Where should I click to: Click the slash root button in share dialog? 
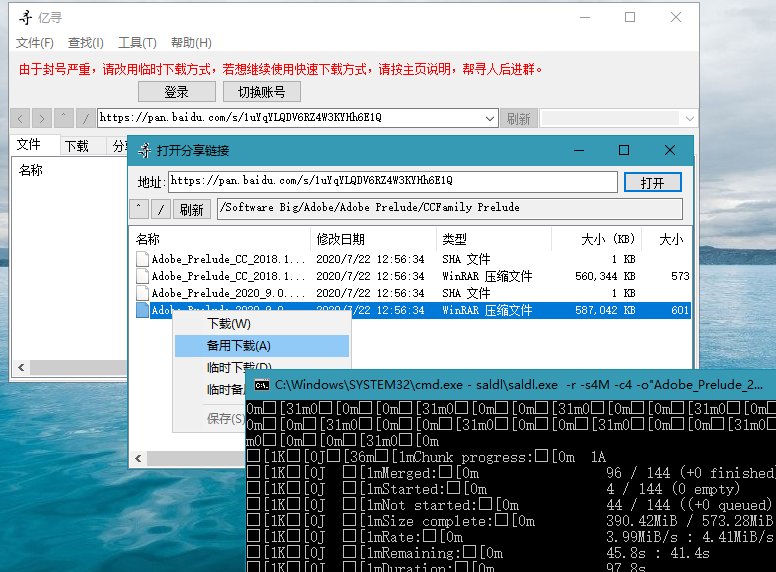coord(161,209)
